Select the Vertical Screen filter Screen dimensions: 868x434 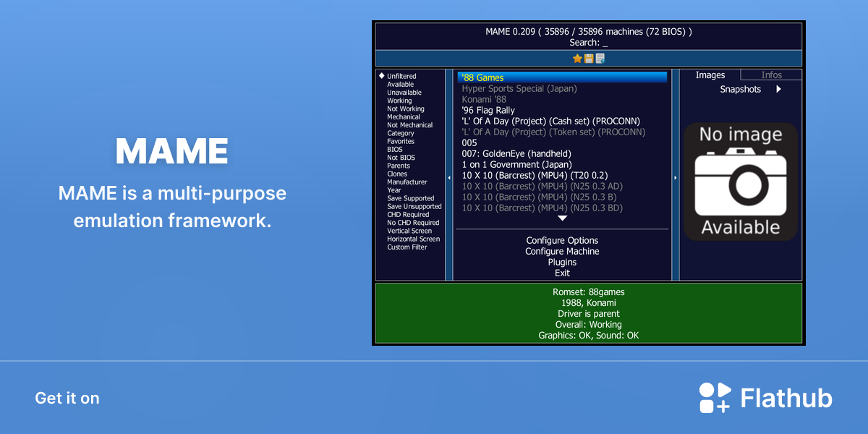click(409, 231)
